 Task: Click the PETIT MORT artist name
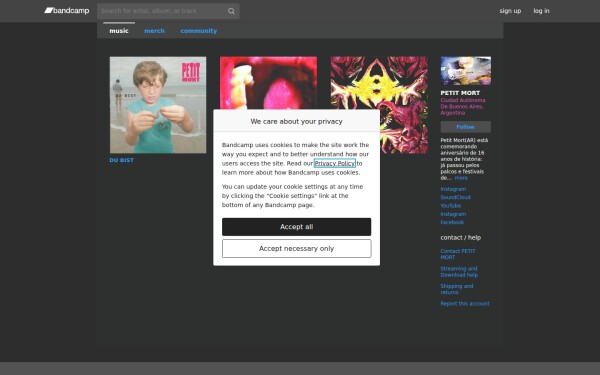(460, 93)
